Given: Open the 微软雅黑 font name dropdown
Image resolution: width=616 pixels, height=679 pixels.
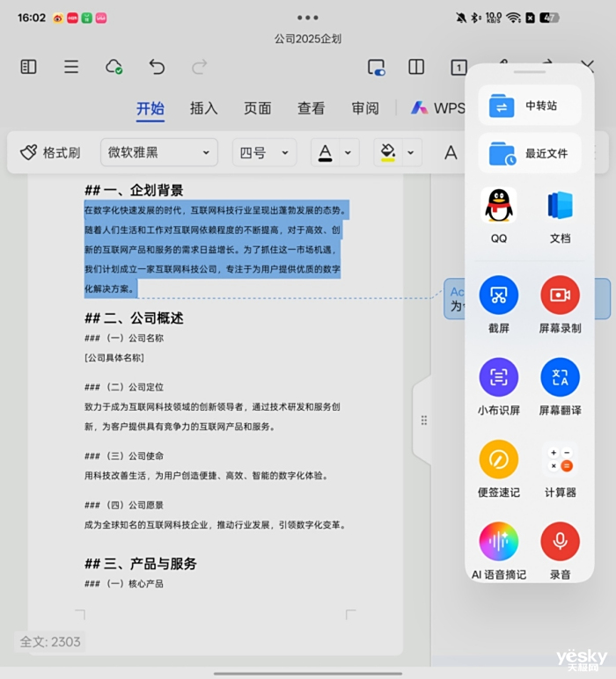Looking at the screenshot, I should point(158,152).
